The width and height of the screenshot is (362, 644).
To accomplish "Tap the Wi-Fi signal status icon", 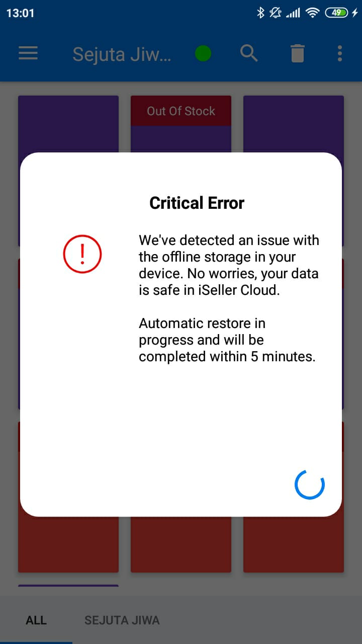I will (313, 13).
